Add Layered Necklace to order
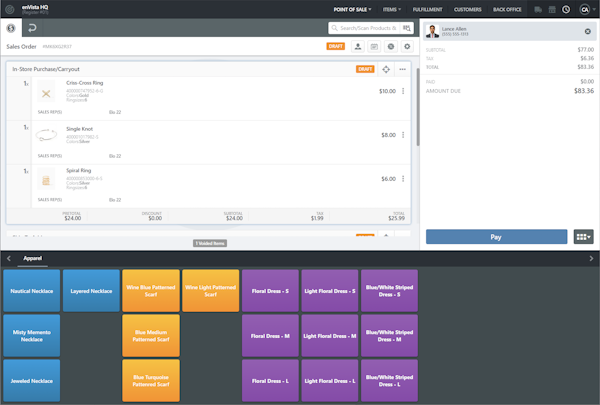600x405 pixels. click(x=91, y=291)
